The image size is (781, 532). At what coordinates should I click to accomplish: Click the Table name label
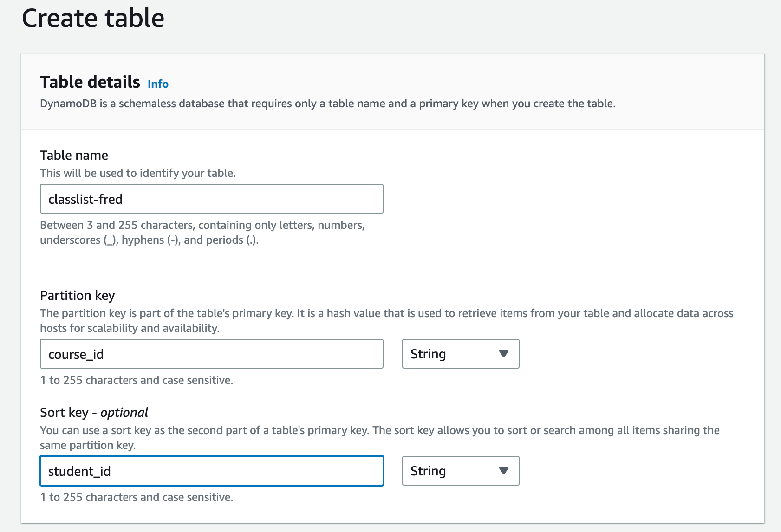coord(74,156)
